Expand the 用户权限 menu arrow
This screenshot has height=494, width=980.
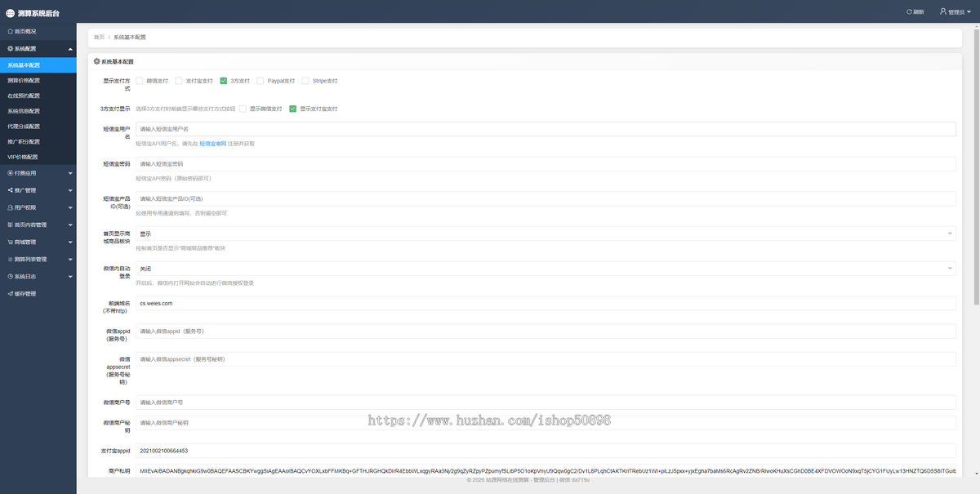click(x=70, y=207)
